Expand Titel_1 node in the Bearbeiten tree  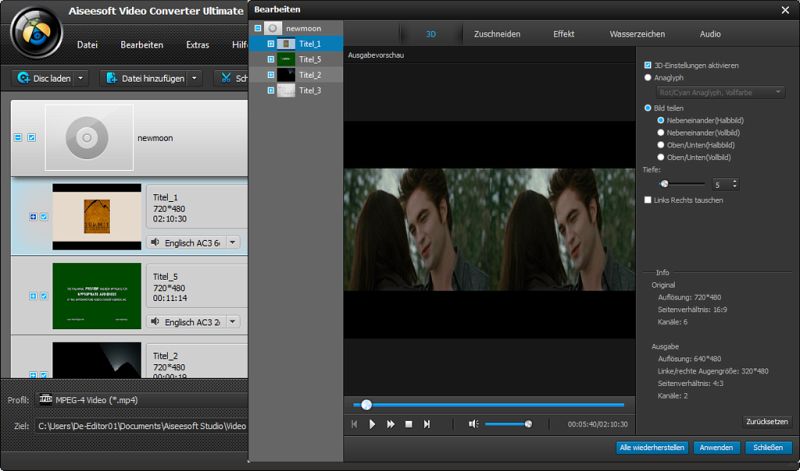pos(271,44)
